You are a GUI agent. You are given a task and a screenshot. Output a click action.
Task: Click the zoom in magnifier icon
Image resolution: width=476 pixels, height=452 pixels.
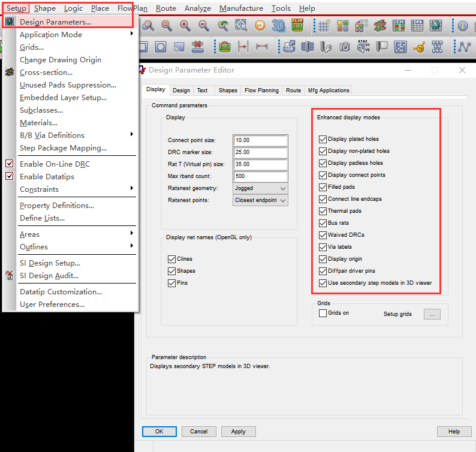pyautogui.click(x=185, y=26)
